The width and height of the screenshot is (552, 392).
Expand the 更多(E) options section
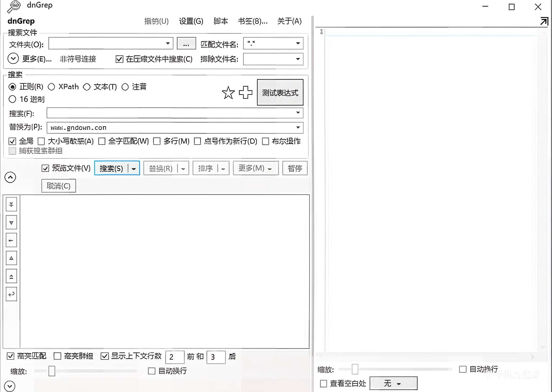coord(13,59)
